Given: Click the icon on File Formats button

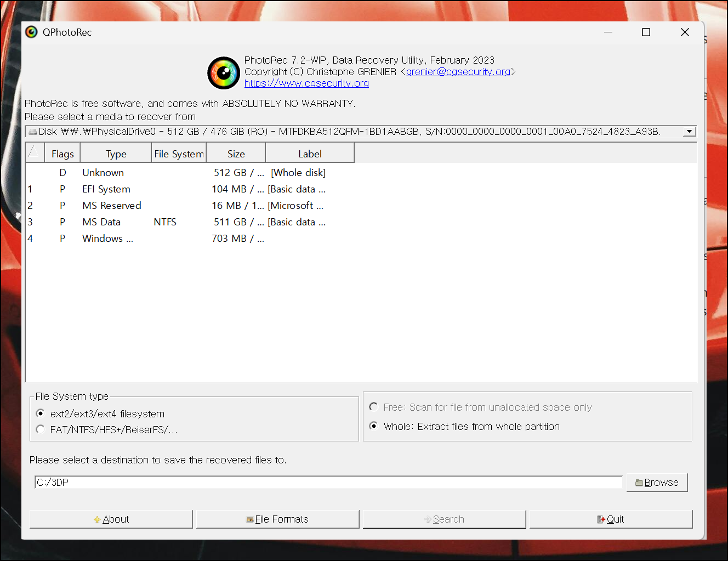Looking at the screenshot, I should click(250, 519).
